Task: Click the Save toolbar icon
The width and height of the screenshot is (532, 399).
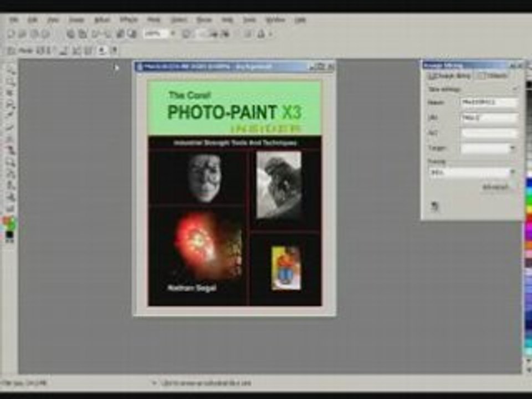Action: point(34,34)
